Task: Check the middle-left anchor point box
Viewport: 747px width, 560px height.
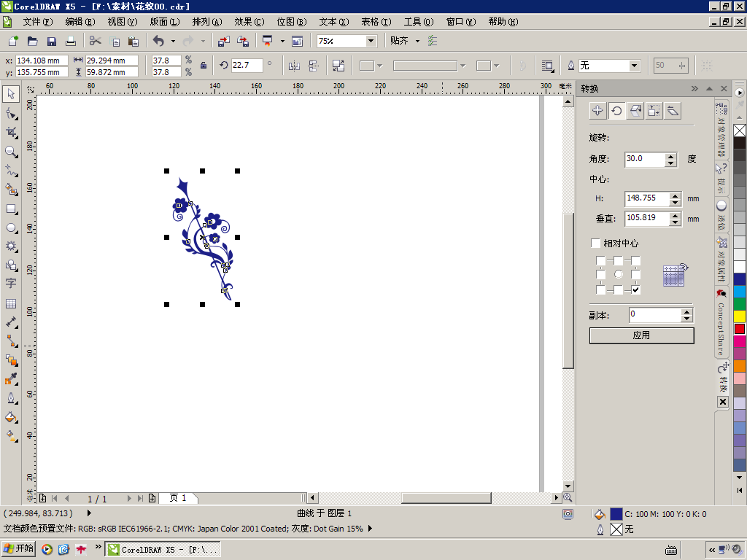Action: click(600, 274)
